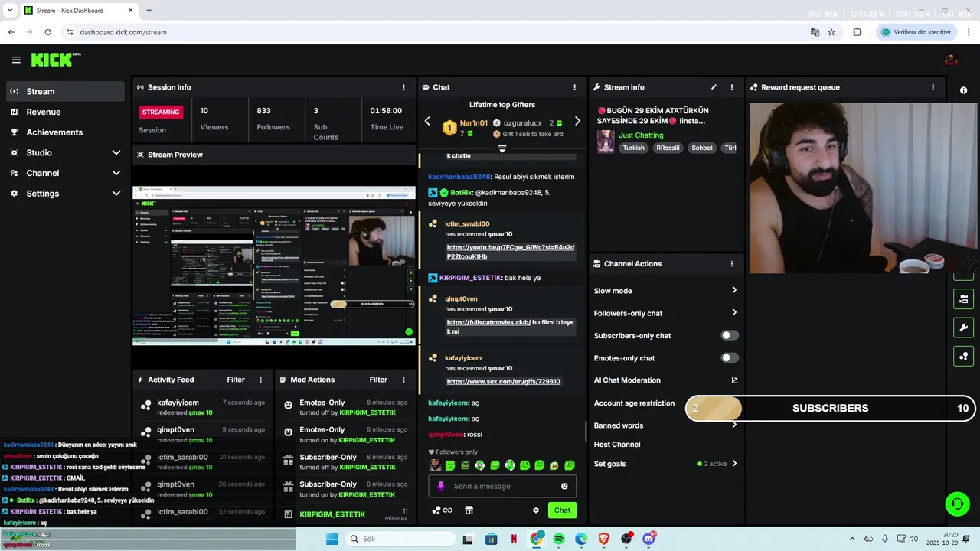Open Mod Actions three-dot menu

403,380
